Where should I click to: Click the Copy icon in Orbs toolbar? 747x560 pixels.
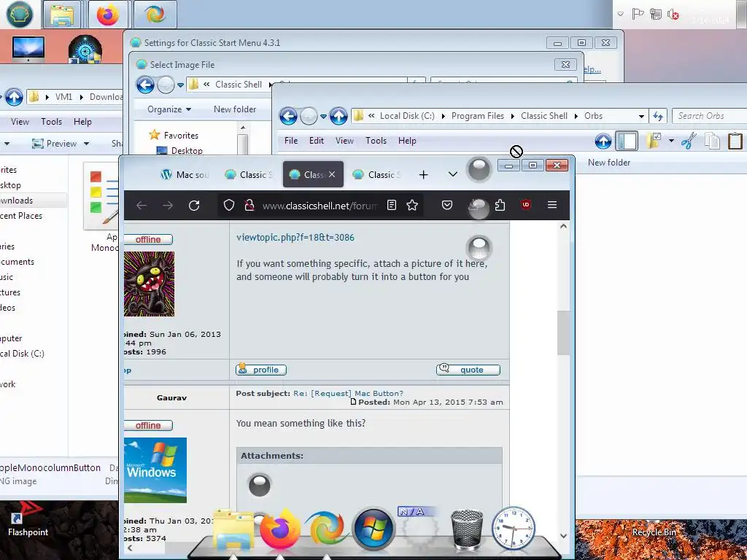[x=712, y=141]
